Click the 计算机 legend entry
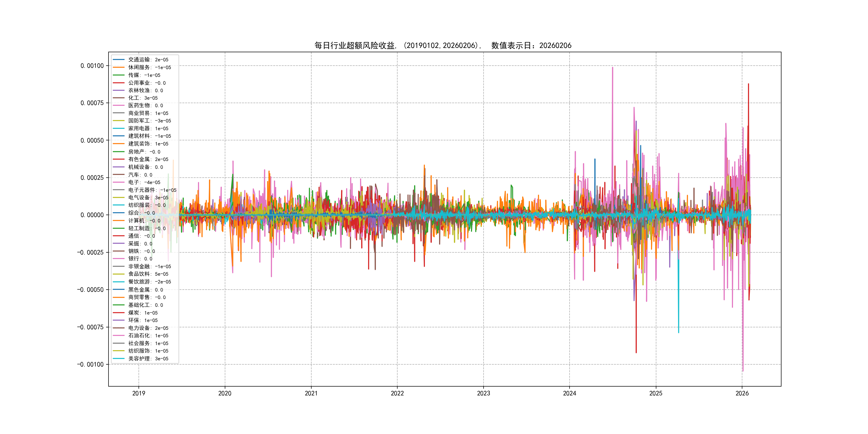Screen dimensions: 868x434 [144, 221]
